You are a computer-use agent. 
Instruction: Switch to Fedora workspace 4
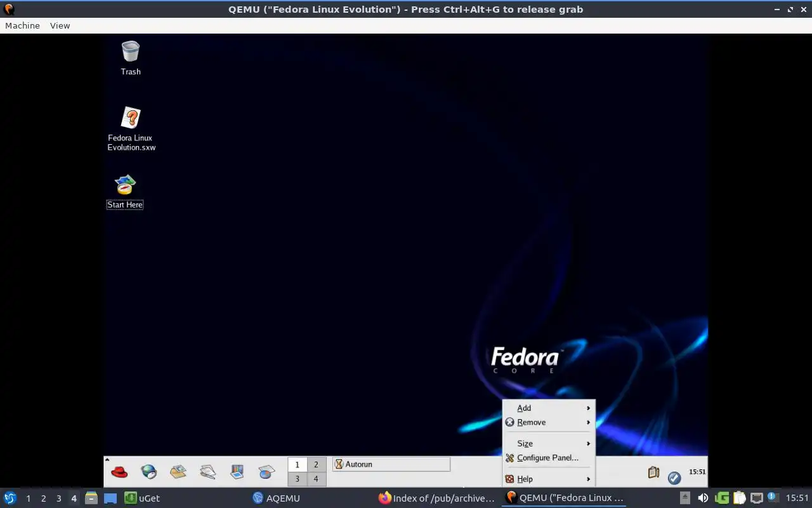pos(316,479)
